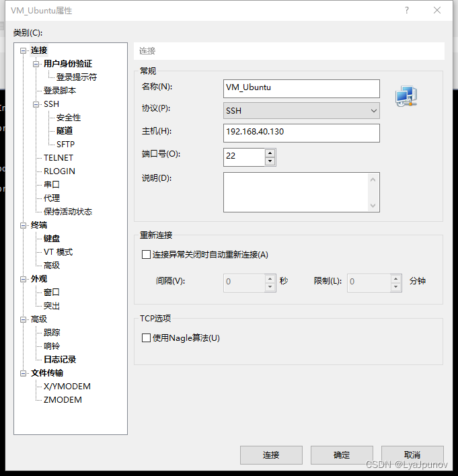Enable auto reconnect on abnormal close checkbox
The image size is (458, 476).
pyautogui.click(x=146, y=254)
